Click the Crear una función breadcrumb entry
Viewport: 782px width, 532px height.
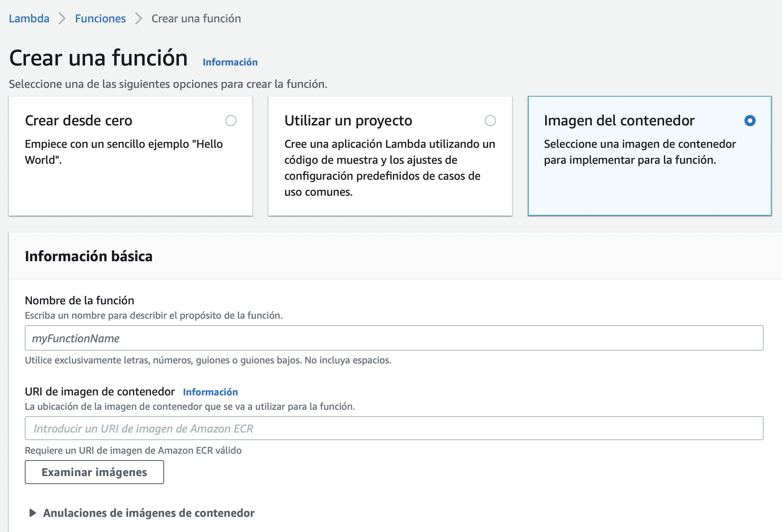click(x=195, y=18)
